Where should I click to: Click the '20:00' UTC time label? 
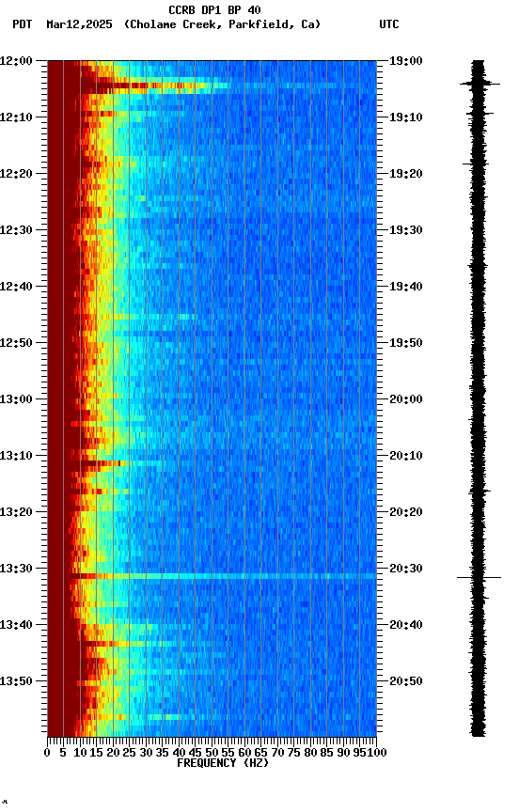point(406,399)
